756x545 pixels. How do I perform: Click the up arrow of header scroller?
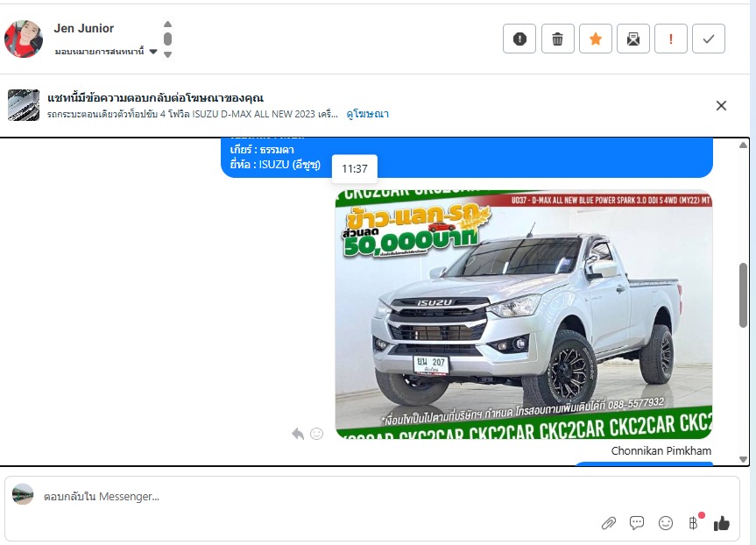click(168, 25)
